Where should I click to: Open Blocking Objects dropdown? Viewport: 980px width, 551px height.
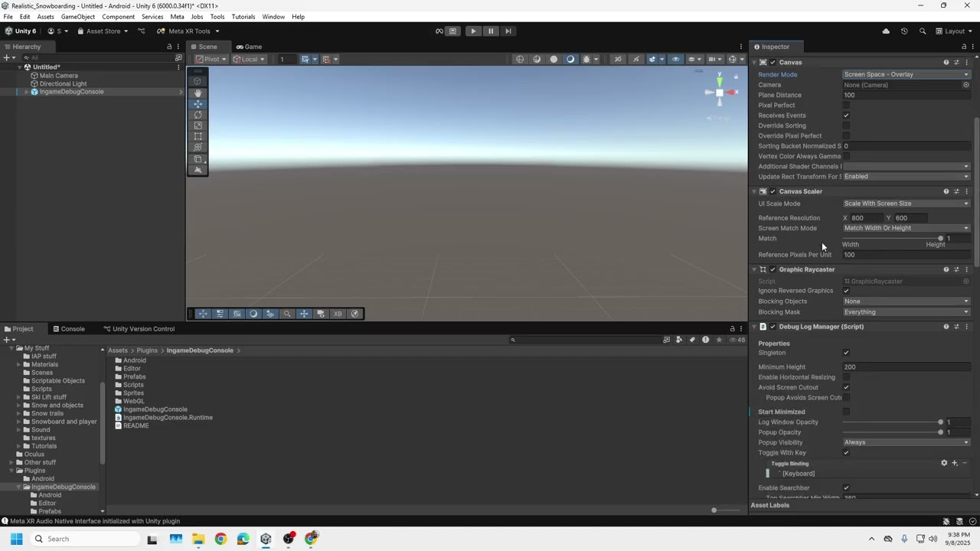point(906,302)
